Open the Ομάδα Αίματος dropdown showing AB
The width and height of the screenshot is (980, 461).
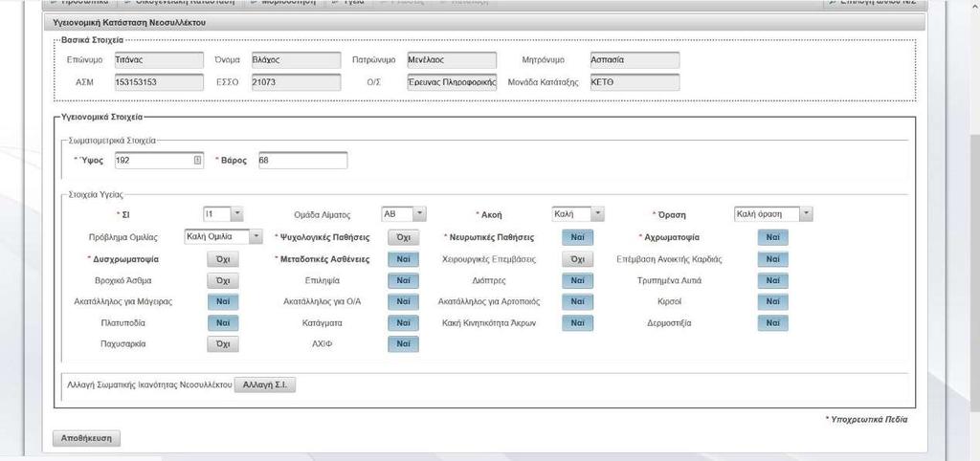(404, 214)
